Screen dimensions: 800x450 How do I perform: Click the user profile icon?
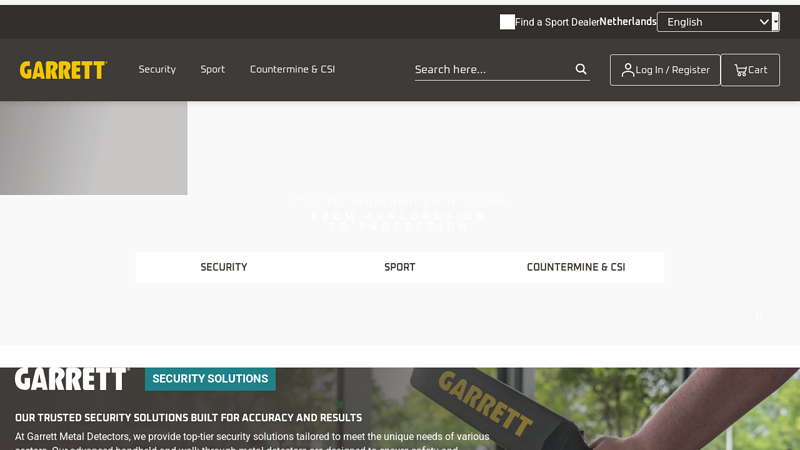pos(628,70)
